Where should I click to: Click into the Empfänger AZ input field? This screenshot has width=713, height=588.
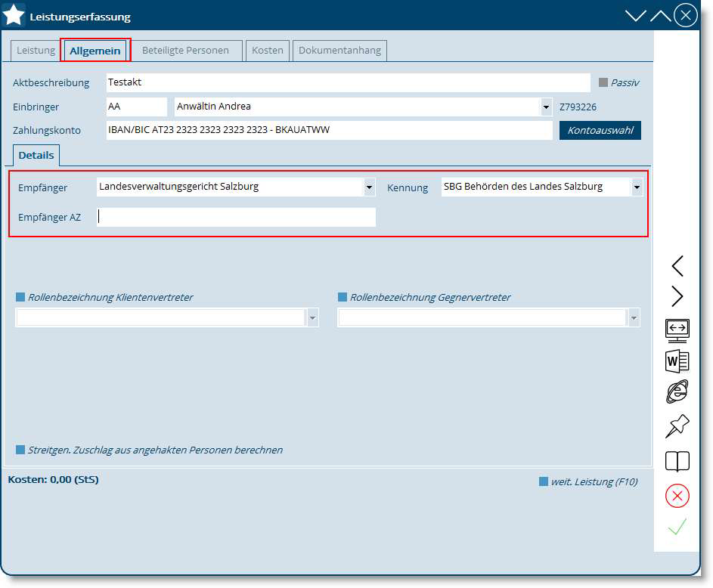point(236,218)
